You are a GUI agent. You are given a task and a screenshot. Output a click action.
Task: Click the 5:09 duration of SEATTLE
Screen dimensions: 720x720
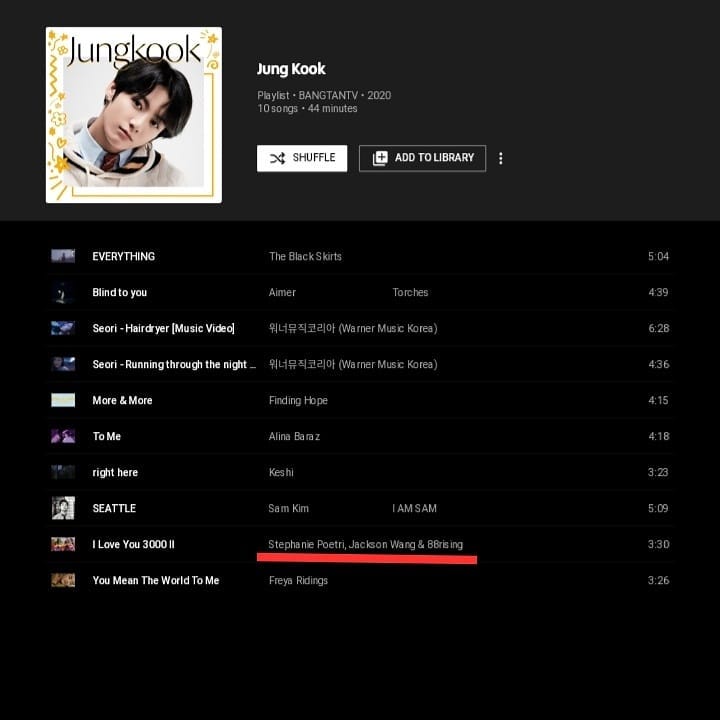(658, 508)
